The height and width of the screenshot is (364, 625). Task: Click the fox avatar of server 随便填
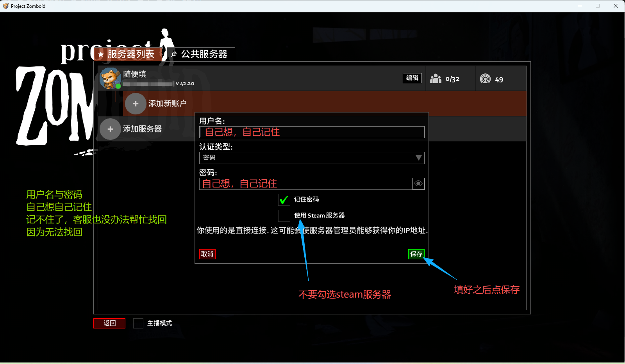pos(110,78)
